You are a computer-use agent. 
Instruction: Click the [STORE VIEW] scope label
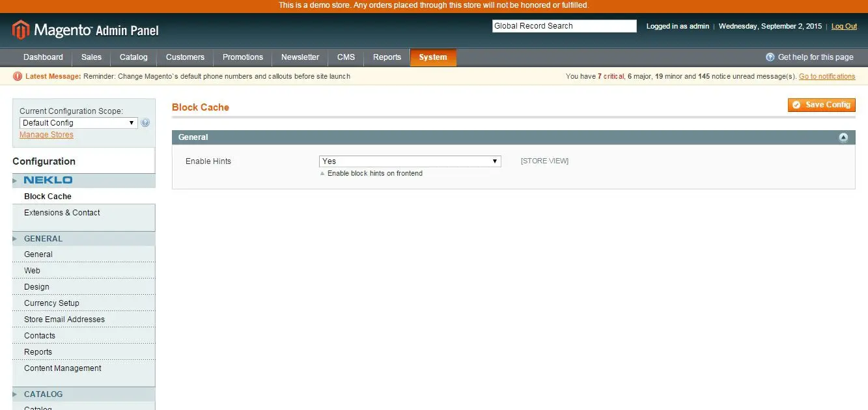544,161
